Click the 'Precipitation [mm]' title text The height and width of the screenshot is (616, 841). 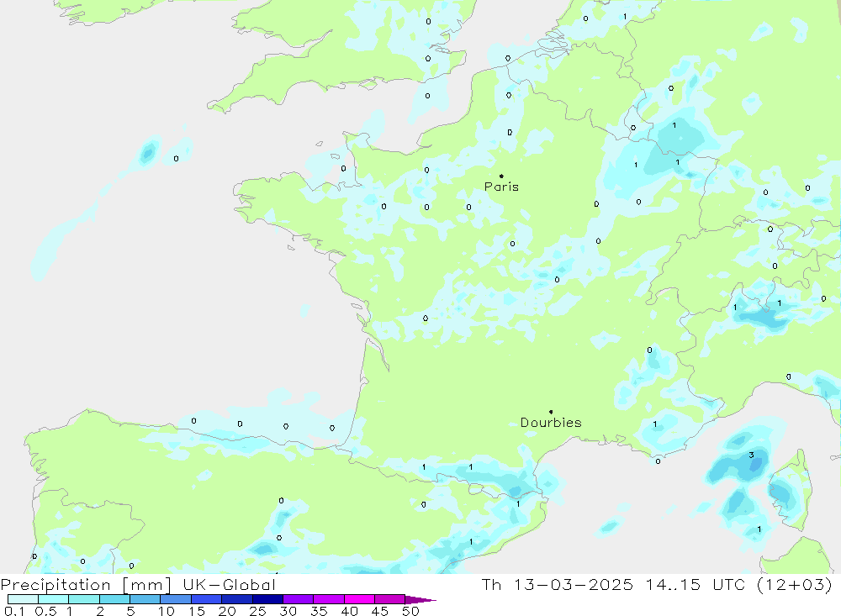click(86, 584)
